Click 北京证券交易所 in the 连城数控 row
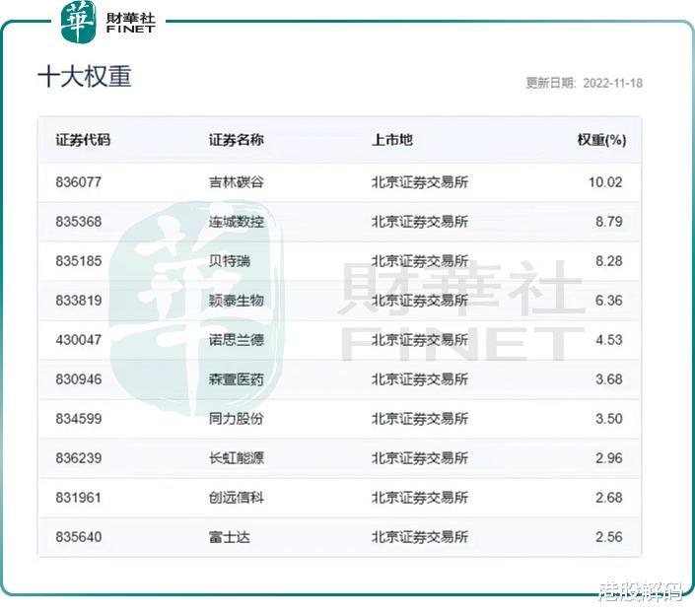 420,222
